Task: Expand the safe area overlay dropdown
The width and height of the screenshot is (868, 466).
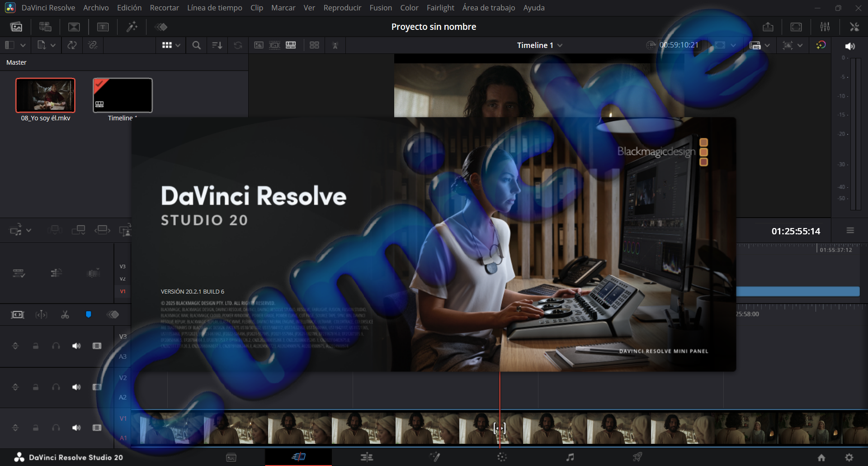Action: (x=800, y=45)
